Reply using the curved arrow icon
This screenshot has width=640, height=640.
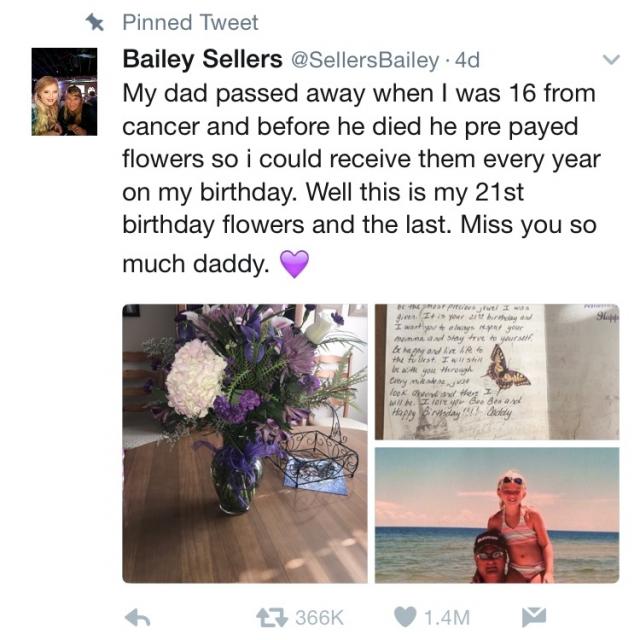coord(137,617)
